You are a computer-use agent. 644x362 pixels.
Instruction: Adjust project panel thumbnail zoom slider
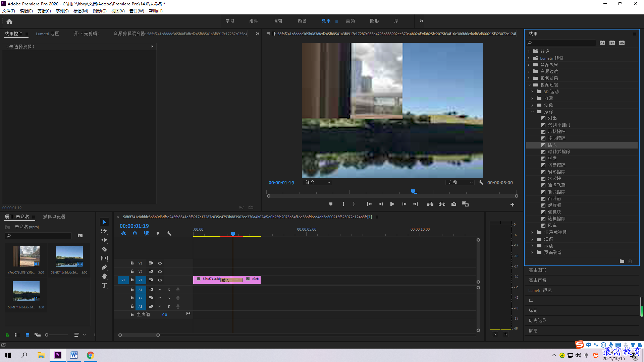[47, 335]
